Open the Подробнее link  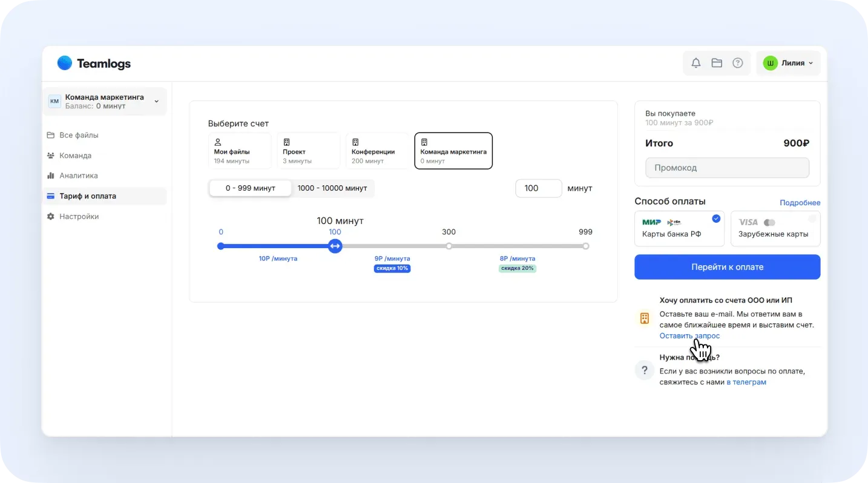click(x=800, y=203)
